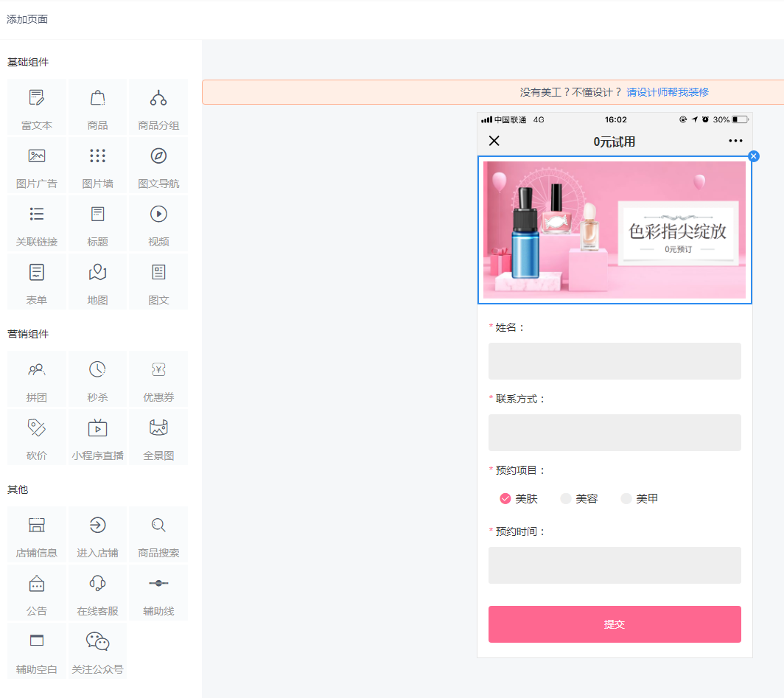
Task: Insert the 店铺信息 store info component
Action: coord(37,534)
